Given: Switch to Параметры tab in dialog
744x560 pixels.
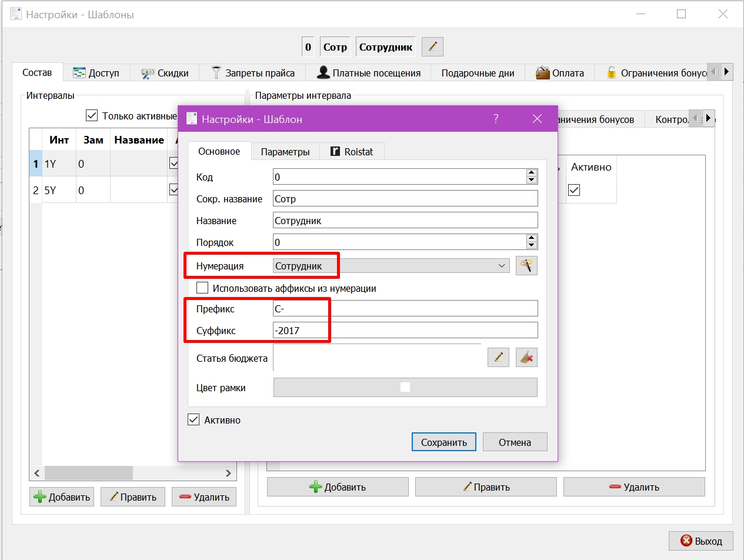Looking at the screenshot, I should (x=285, y=151).
